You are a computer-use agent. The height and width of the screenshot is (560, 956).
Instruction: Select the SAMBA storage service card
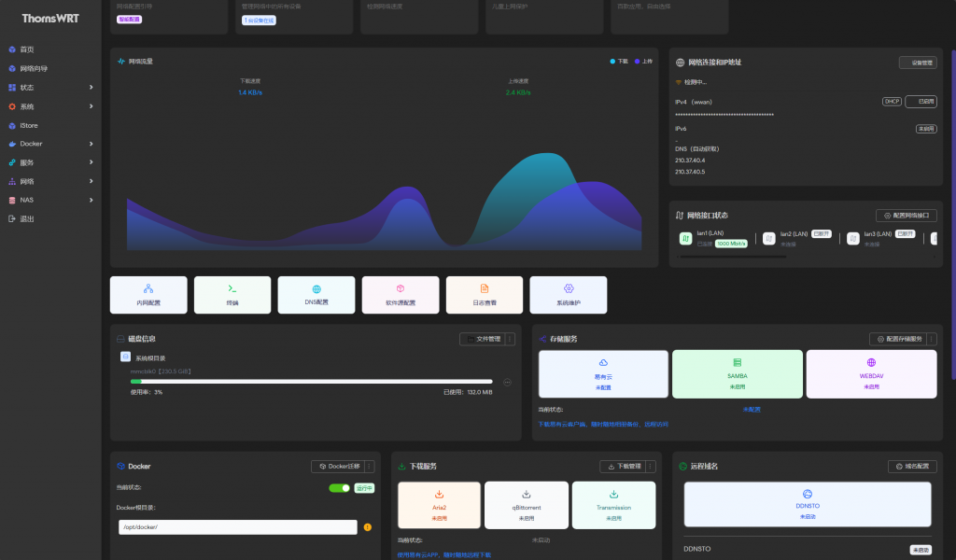(737, 373)
